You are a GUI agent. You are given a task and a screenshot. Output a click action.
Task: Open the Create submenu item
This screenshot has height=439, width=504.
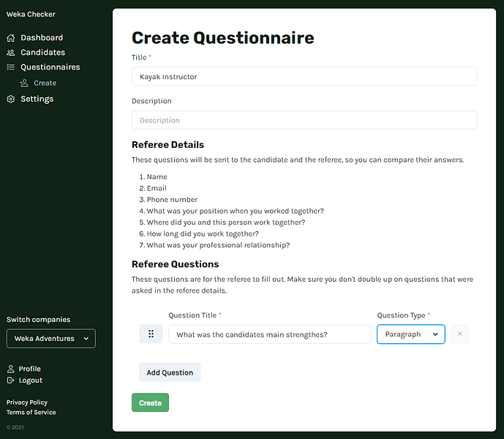(45, 83)
